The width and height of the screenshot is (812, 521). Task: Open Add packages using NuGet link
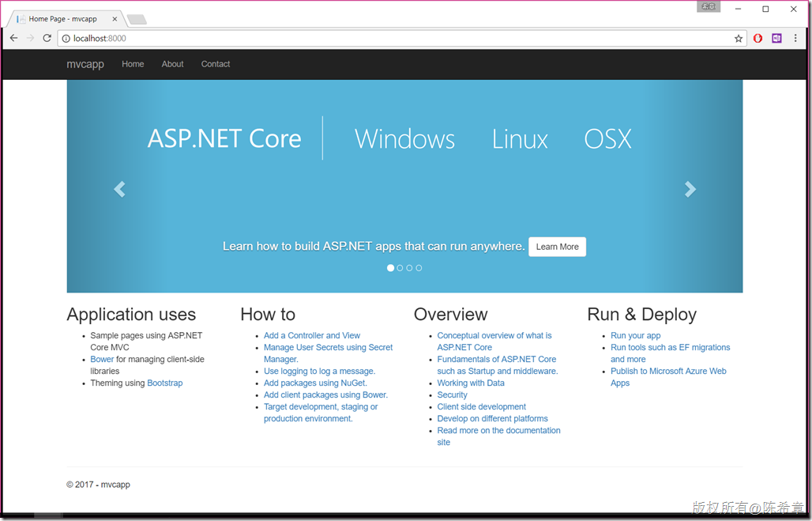pos(315,383)
